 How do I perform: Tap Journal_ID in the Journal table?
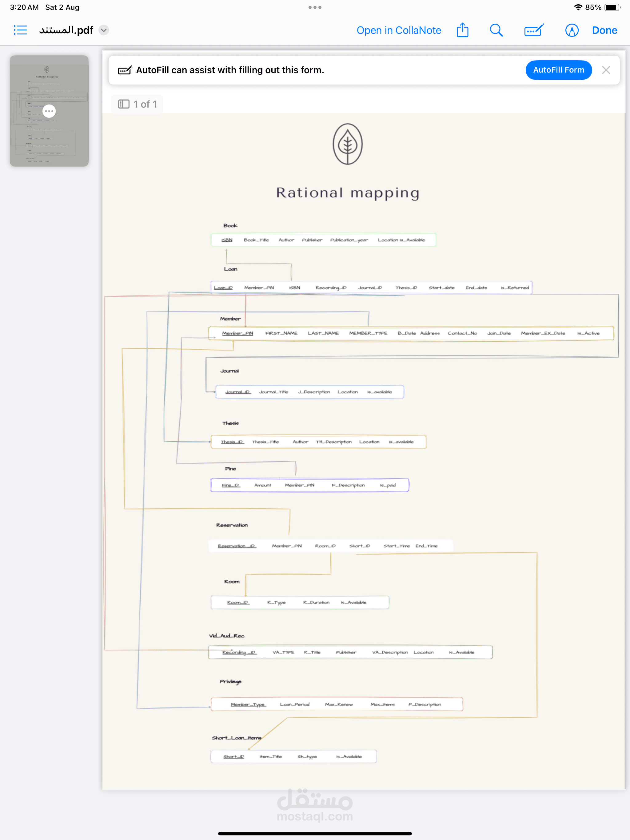pos(238,392)
